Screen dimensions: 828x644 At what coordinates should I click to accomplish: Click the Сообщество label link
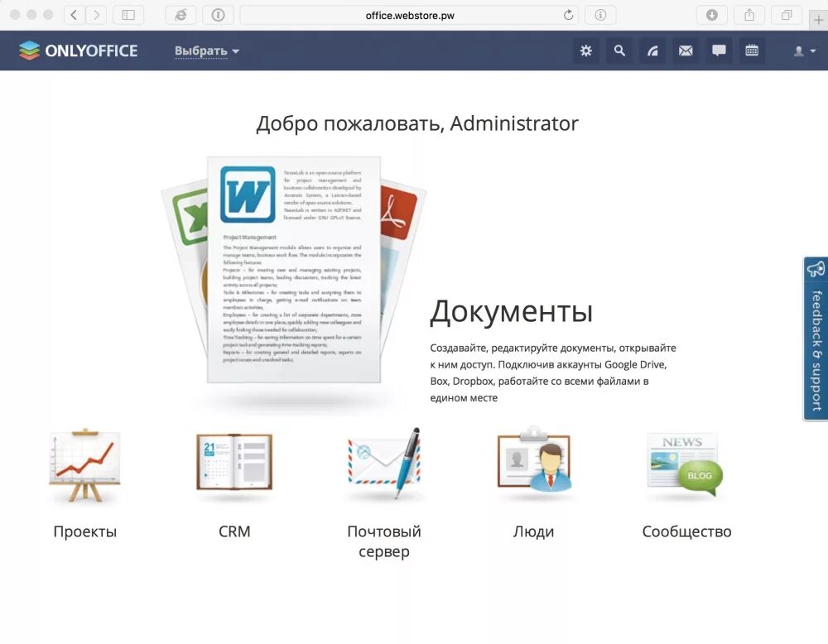pos(686,531)
